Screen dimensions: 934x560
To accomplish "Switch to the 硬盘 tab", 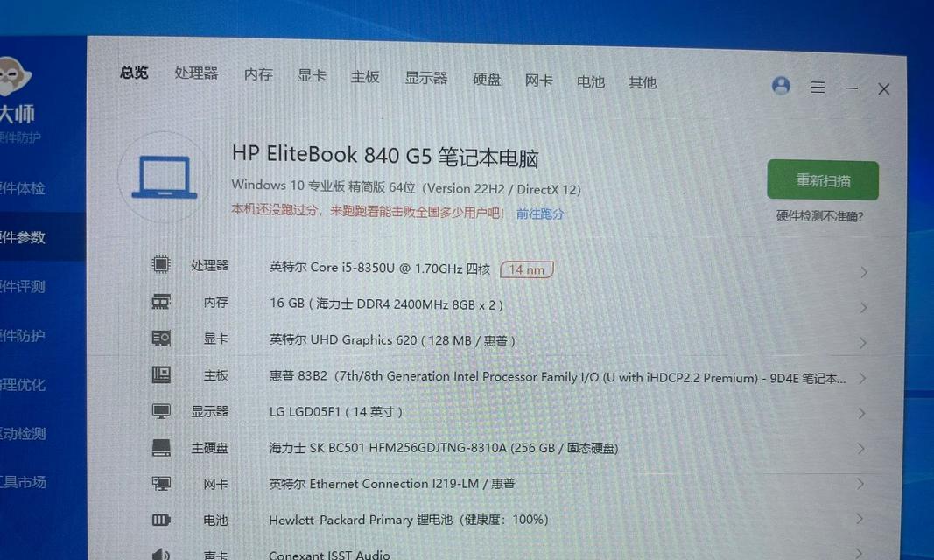I will coord(486,79).
